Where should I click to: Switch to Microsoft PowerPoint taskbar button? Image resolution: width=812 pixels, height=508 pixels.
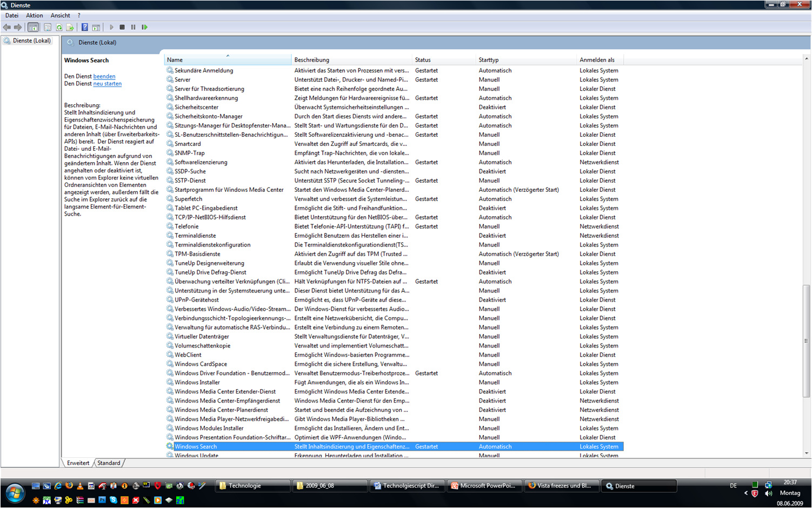click(x=484, y=486)
